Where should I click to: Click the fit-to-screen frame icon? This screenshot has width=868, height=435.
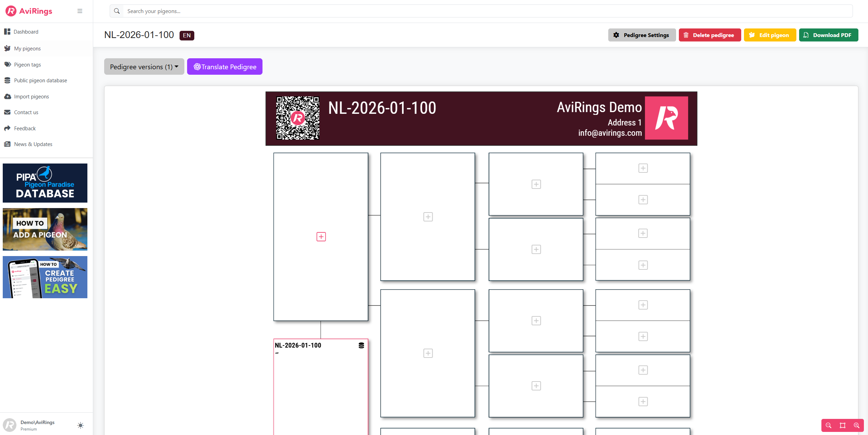[843, 425]
